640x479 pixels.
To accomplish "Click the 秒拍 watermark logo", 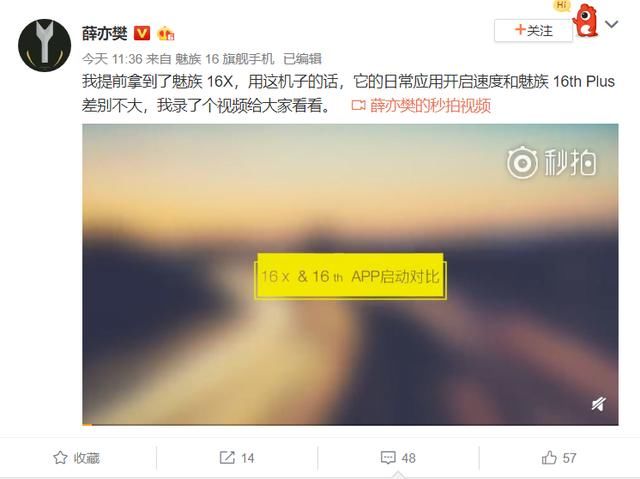I will click(551, 162).
